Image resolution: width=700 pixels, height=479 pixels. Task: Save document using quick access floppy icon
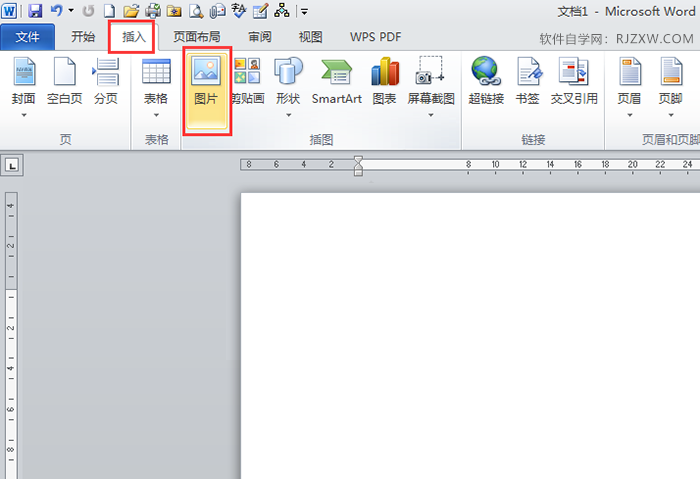tap(35, 12)
